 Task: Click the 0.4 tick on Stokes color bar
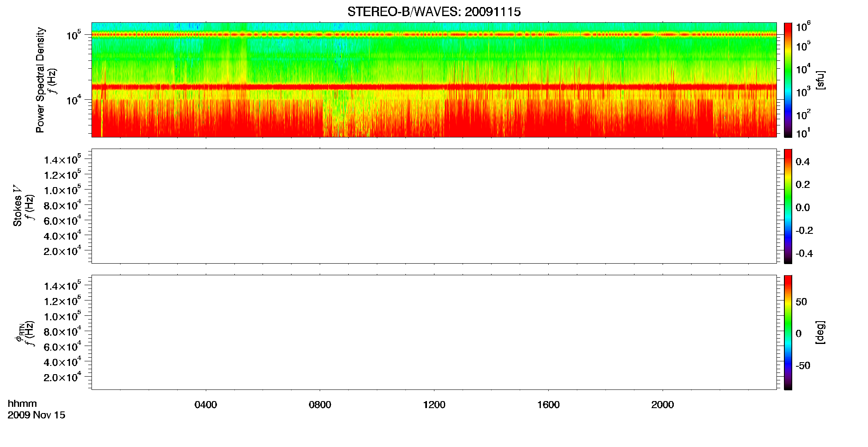pos(803,162)
